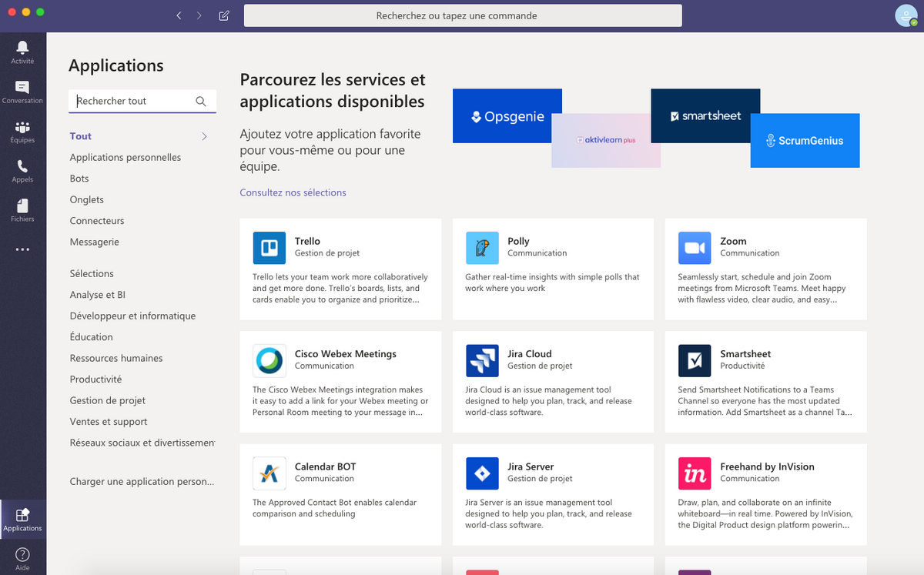This screenshot has height=575, width=924.
Task: Open the Productivité category
Action: [95, 379]
